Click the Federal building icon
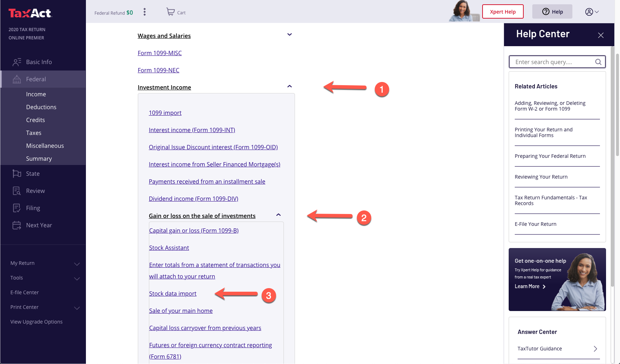This screenshot has height=364, width=620. pos(17,79)
